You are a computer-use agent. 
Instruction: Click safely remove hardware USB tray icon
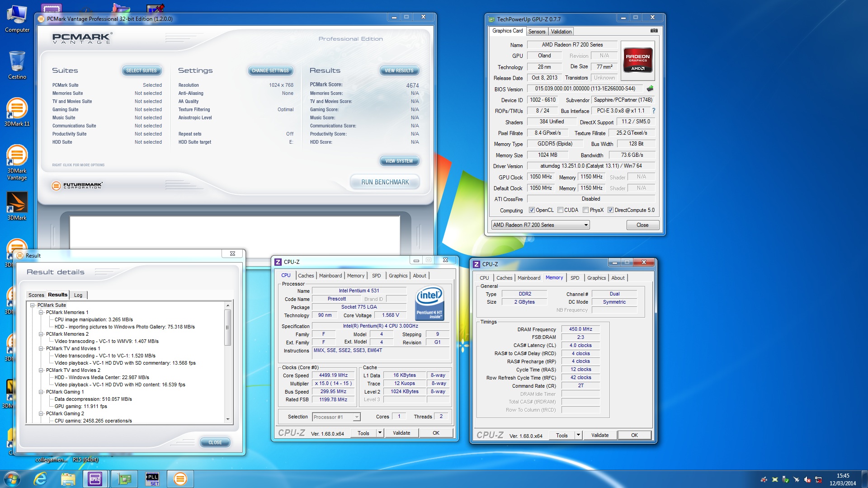tap(785, 479)
